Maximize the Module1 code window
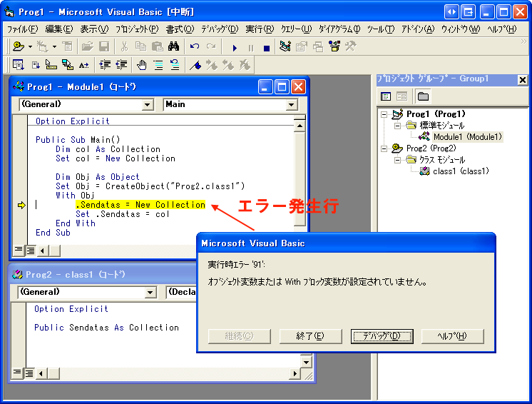 click(282, 87)
